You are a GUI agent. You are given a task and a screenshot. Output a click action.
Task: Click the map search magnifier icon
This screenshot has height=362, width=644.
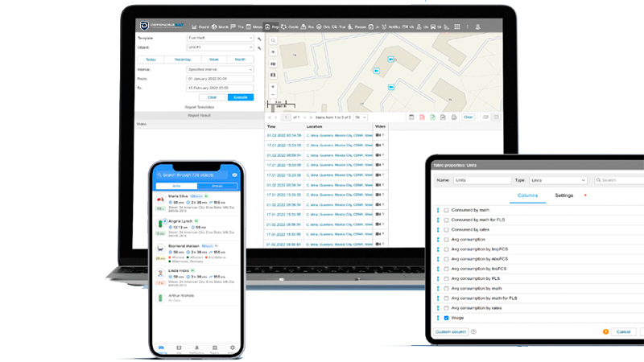point(273,40)
